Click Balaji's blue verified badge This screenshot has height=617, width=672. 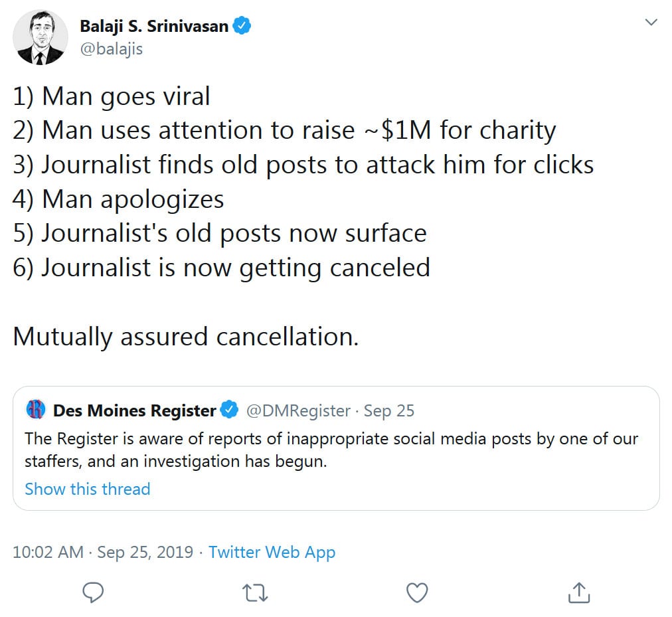[242, 27]
